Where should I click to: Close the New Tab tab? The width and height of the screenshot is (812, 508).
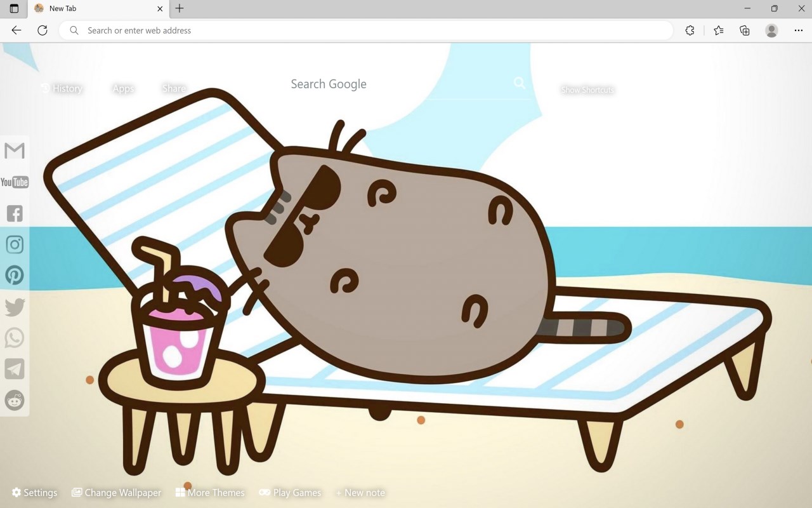tap(160, 9)
